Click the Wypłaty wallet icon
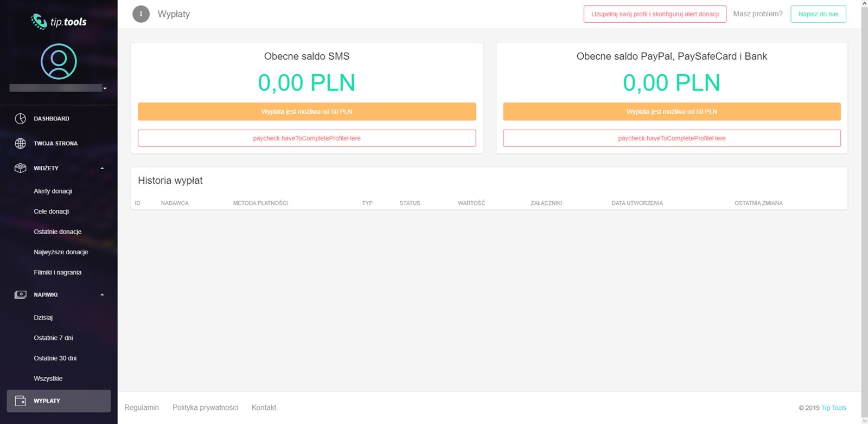This screenshot has width=868, height=424. pyautogui.click(x=21, y=401)
